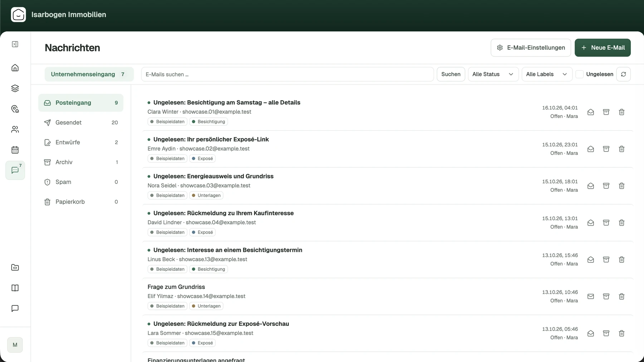Delete the David Lindner email
Viewport: 644px width, 362px height.
coord(621,222)
